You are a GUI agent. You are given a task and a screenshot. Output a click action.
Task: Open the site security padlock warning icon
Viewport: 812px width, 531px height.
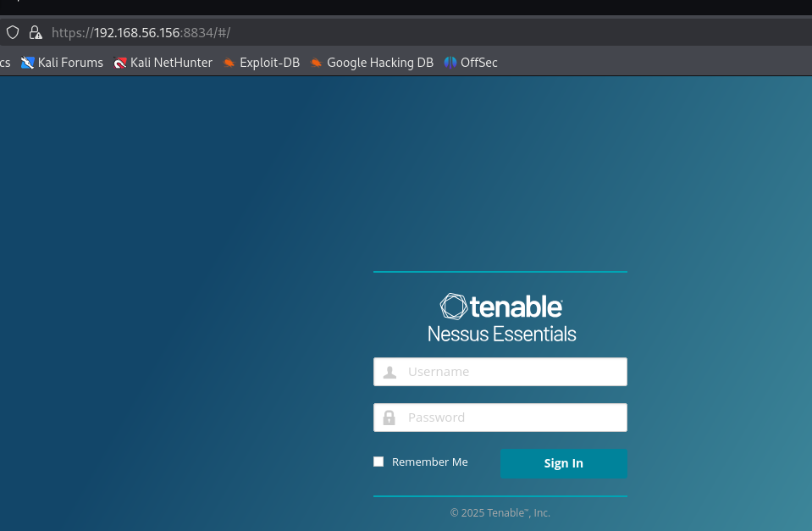pyautogui.click(x=36, y=33)
